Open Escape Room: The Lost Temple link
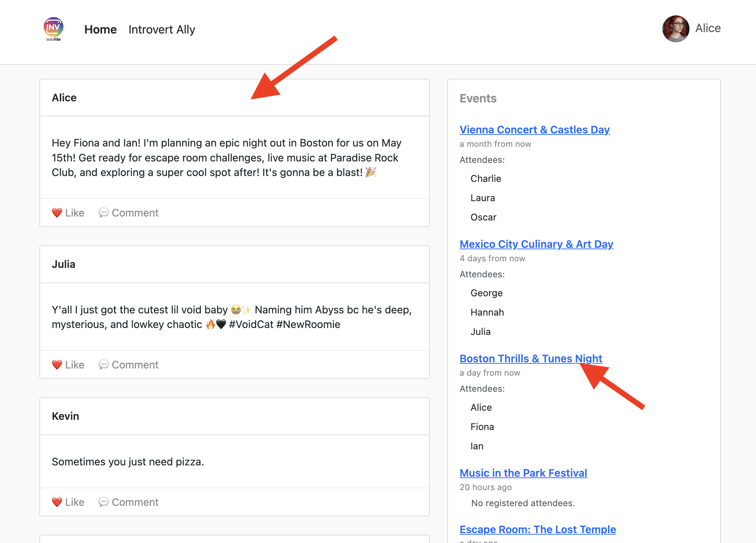 (x=538, y=530)
